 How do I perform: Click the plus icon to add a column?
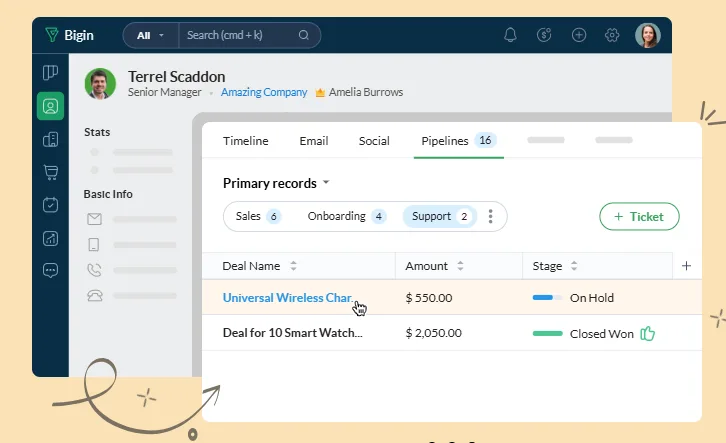tap(687, 266)
